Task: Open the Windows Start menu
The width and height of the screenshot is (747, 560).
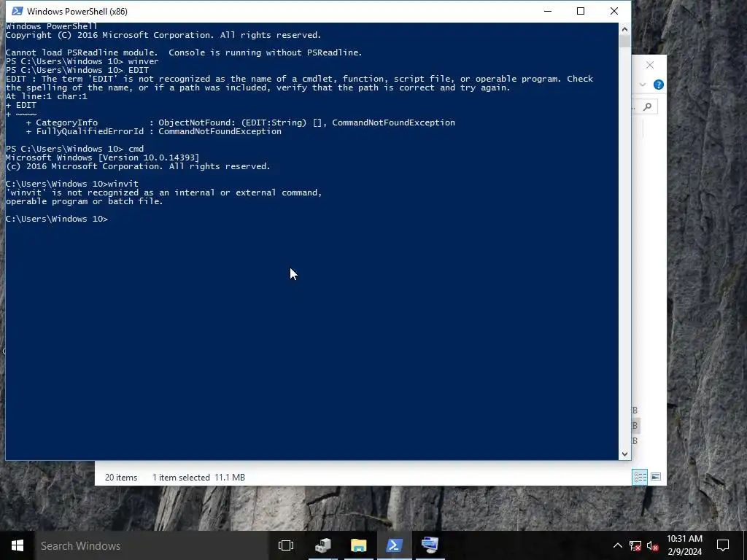Action: click(x=18, y=545)
